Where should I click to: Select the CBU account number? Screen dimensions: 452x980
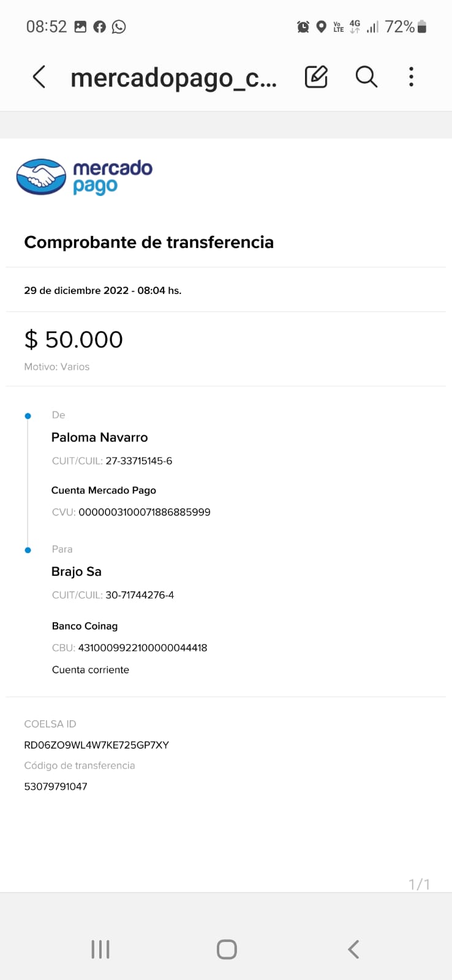click(x=143, y=647)
